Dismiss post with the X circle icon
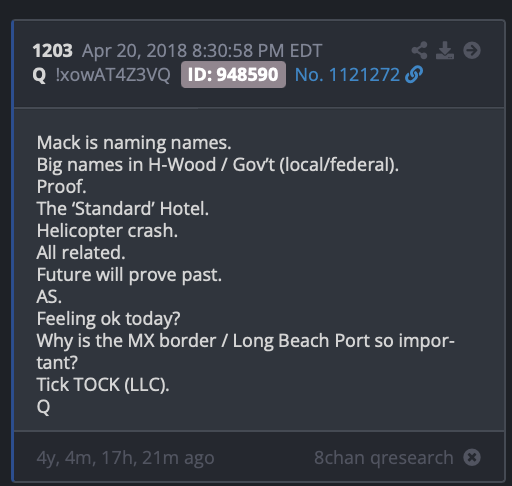The image size is (512, 486). coord(472,457)
